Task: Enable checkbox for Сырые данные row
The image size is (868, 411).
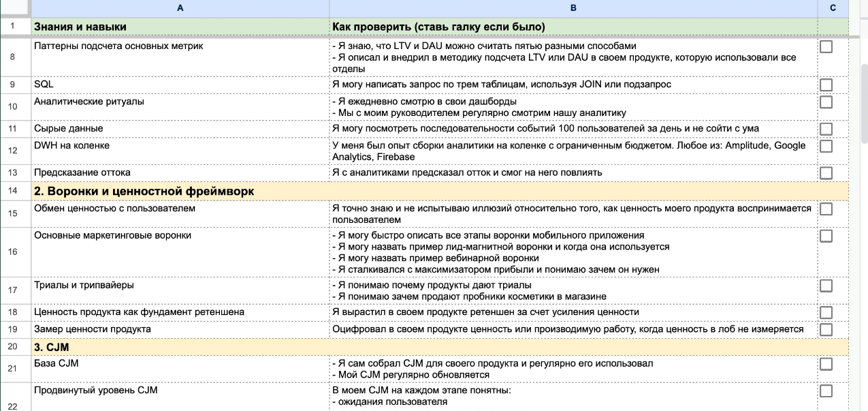Action: [x=826, y=129]
